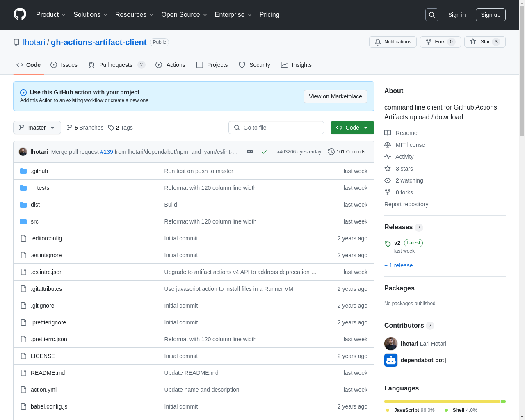
Task: Open the dist folder
Action: 35,205
